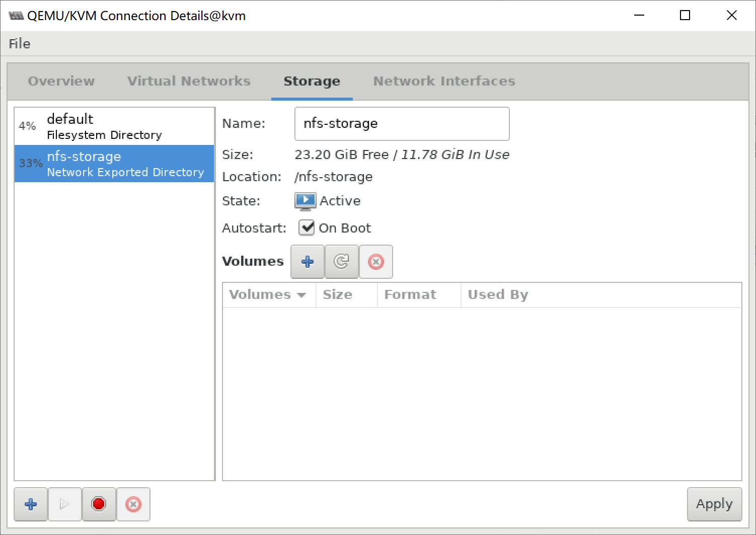Click the Apply button
The width and height of the screenshot is (756, 535).
(x=714, y=504)
